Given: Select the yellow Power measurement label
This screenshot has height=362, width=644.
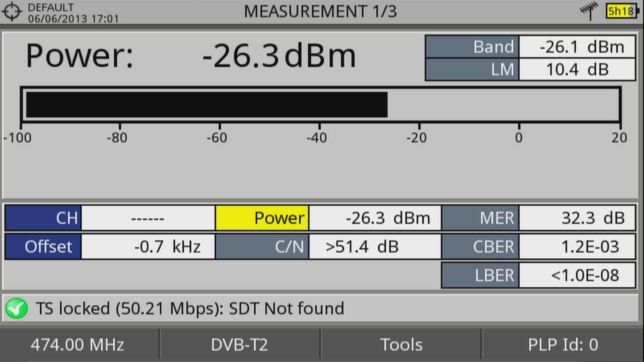Looking at the screenshot, I should 262,218.
